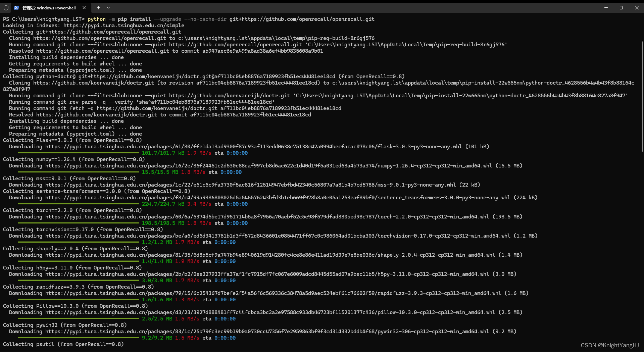Click the mss-9.0.1 whl download URL
This screenshot has height=352, width=644.
click(251, 185)
